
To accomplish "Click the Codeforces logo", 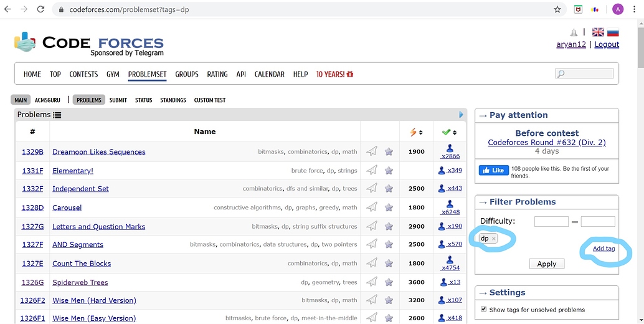I will tap(88, 44).
